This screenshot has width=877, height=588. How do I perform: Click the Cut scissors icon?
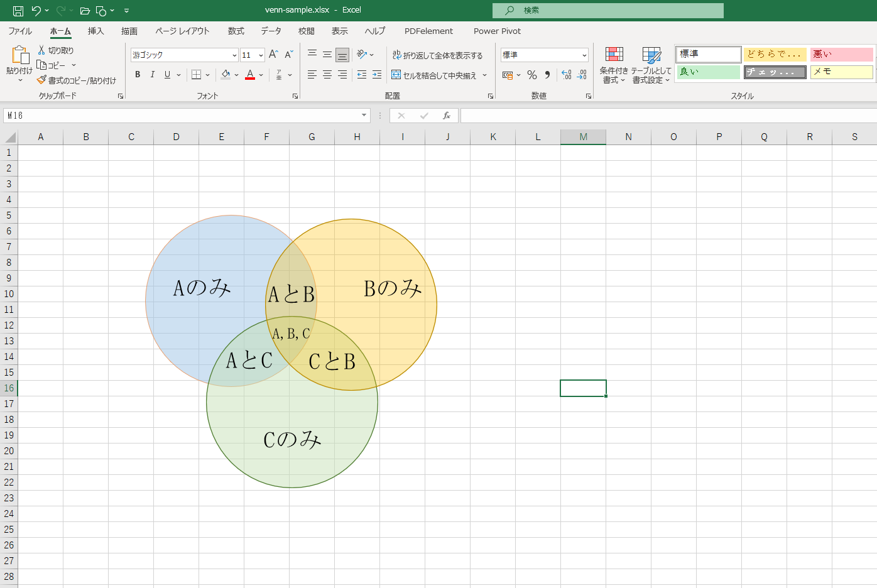coord(41,50)
